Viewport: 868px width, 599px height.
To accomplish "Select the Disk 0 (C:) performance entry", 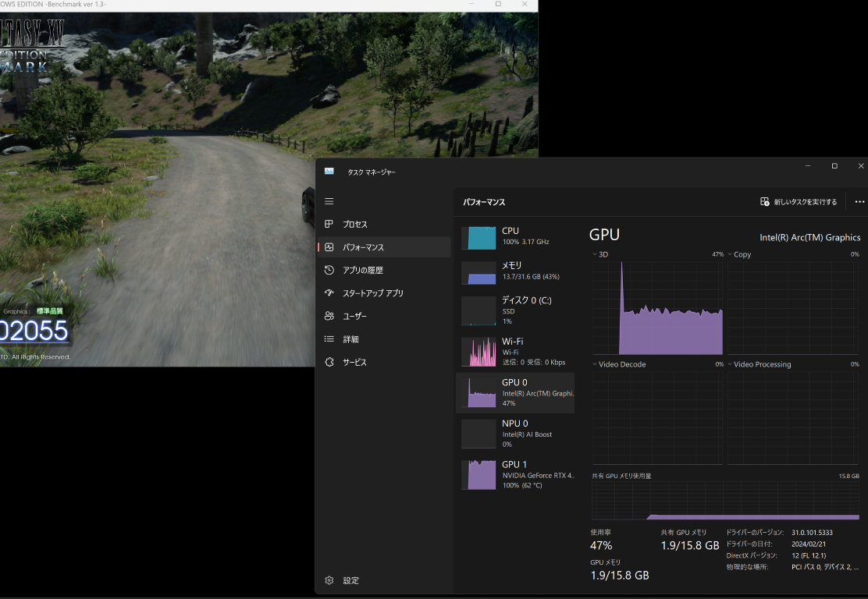I will point(515,310).
